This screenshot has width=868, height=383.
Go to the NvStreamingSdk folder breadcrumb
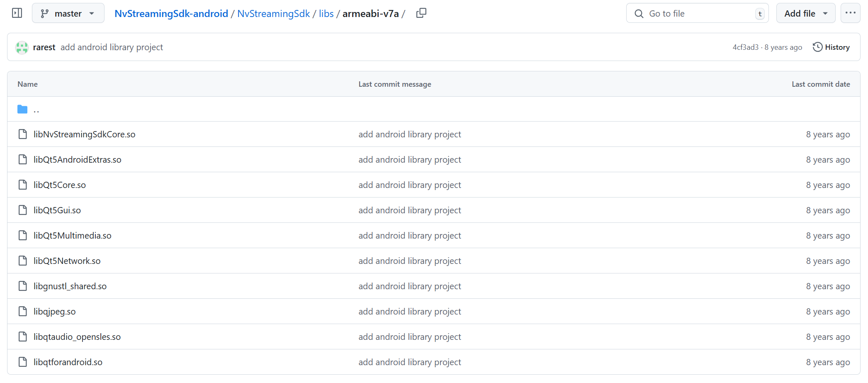pos(273,14)
